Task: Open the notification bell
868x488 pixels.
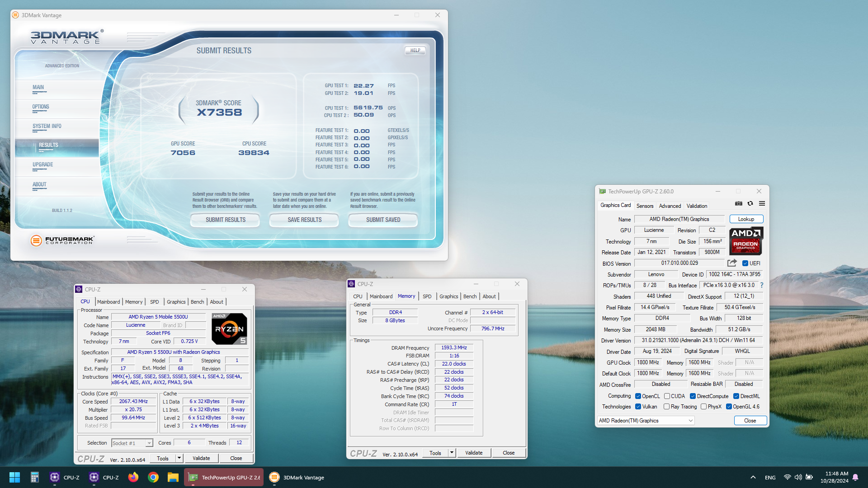Action: (855, 477)
